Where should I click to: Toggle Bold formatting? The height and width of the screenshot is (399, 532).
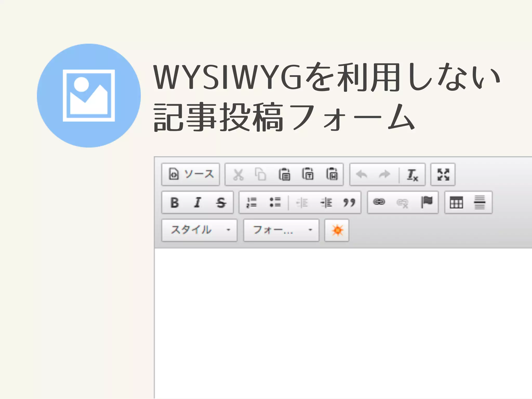[x=175, y=202]
